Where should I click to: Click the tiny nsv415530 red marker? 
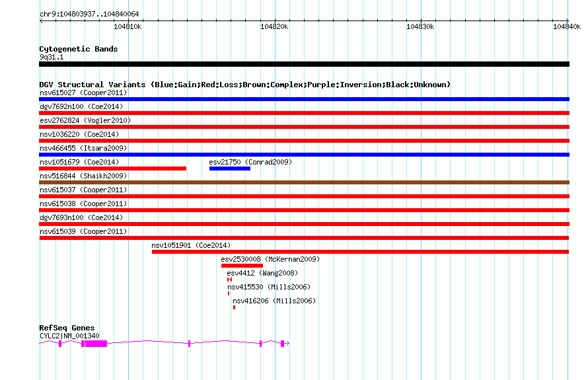coord(229,293)
